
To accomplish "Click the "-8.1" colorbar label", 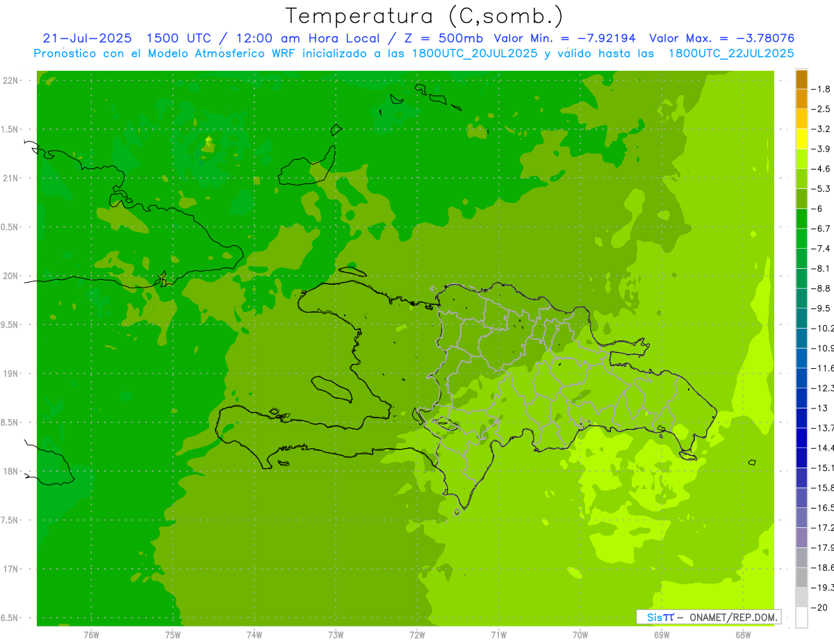I will coord(821,268).
